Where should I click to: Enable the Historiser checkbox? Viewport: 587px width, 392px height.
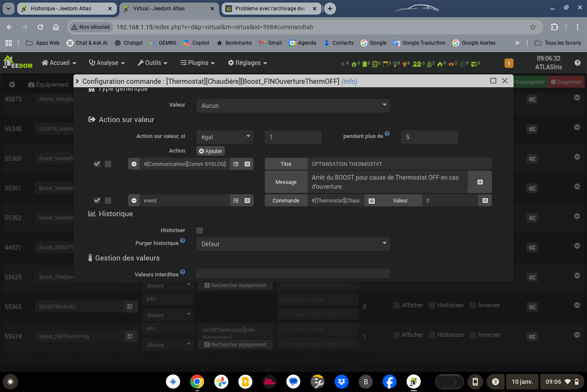[x=199, y=231]
